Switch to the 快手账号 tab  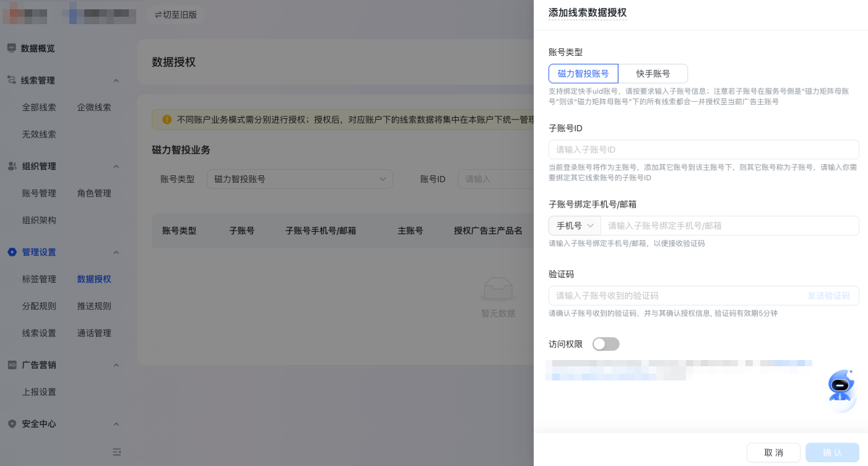point(653,73)
